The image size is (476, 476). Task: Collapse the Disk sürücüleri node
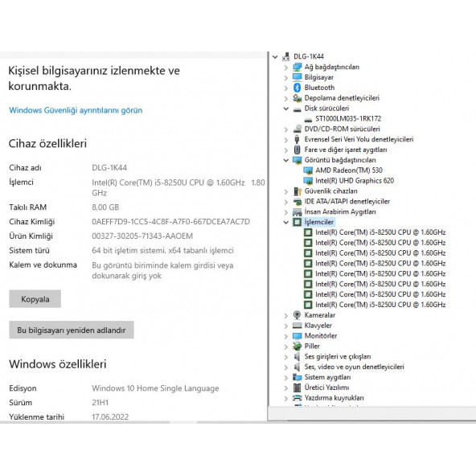tap(285, 109)
